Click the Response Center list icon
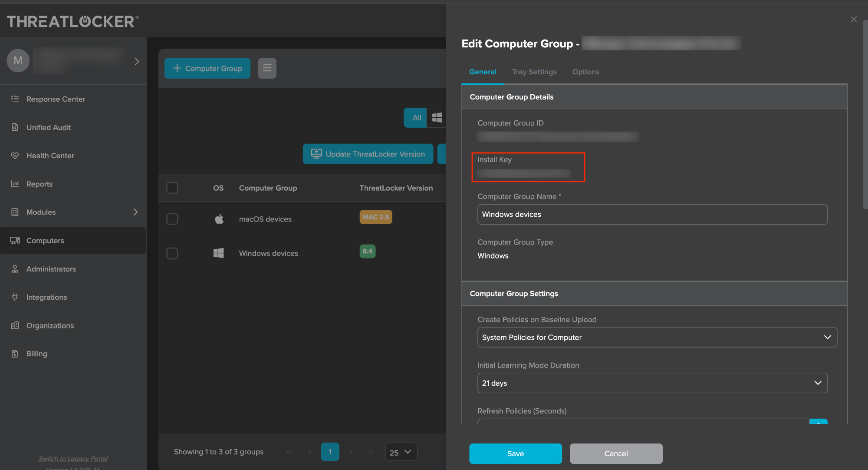868x470 pixels. [15, 99]
